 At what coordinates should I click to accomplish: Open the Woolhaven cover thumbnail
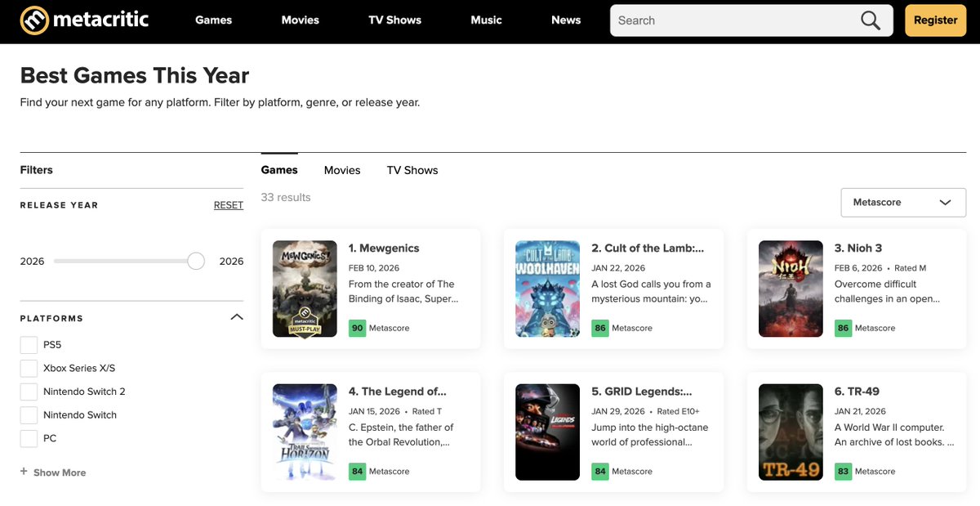click(548, 289)
